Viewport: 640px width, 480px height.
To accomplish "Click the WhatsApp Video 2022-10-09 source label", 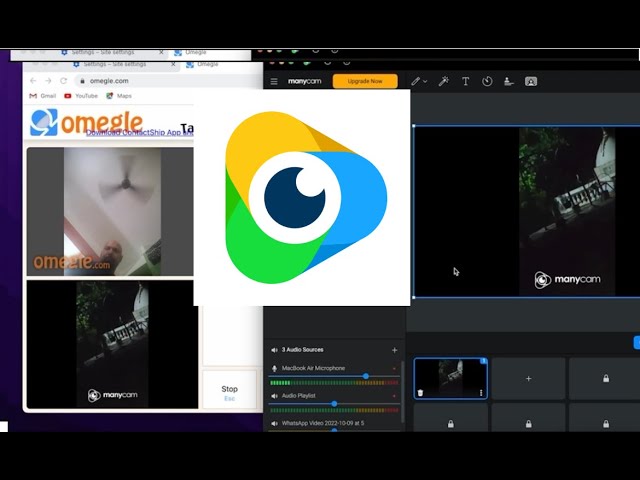I will point(323,423).
